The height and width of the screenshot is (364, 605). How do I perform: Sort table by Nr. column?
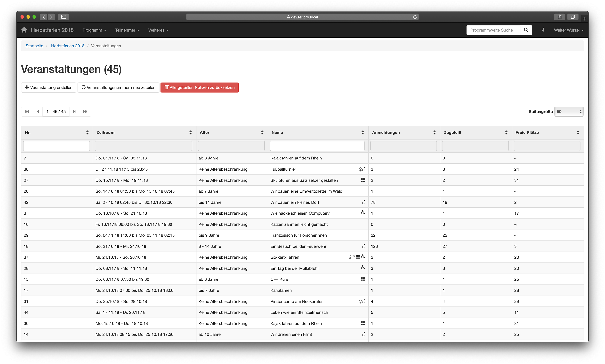(x=87, y=133)
